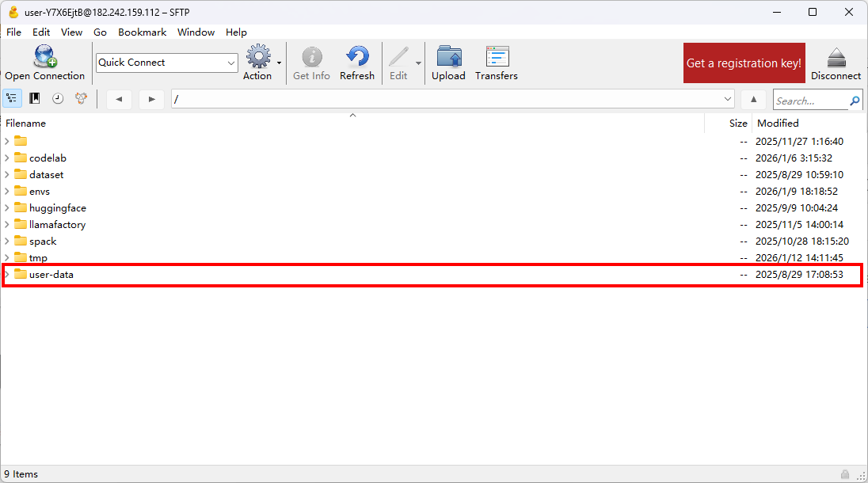Click the lock icon in status bar
This screenshot has width=868, height=483.
(x=846, y=474)
